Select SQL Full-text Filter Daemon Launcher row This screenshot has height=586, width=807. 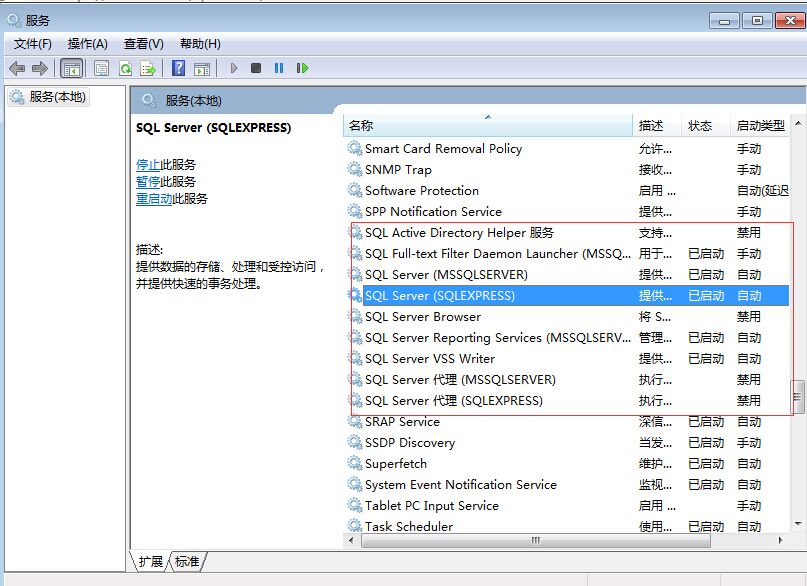[566, 254]
